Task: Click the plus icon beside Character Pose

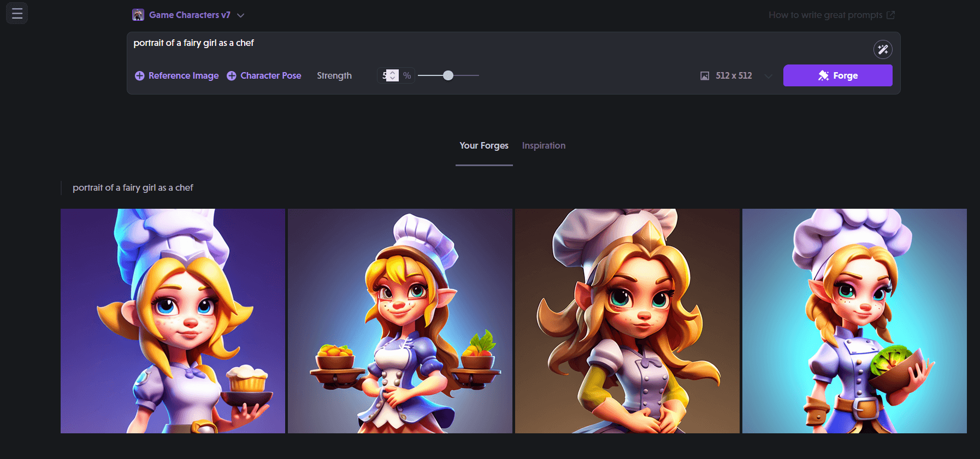Action: pos(232,76)
